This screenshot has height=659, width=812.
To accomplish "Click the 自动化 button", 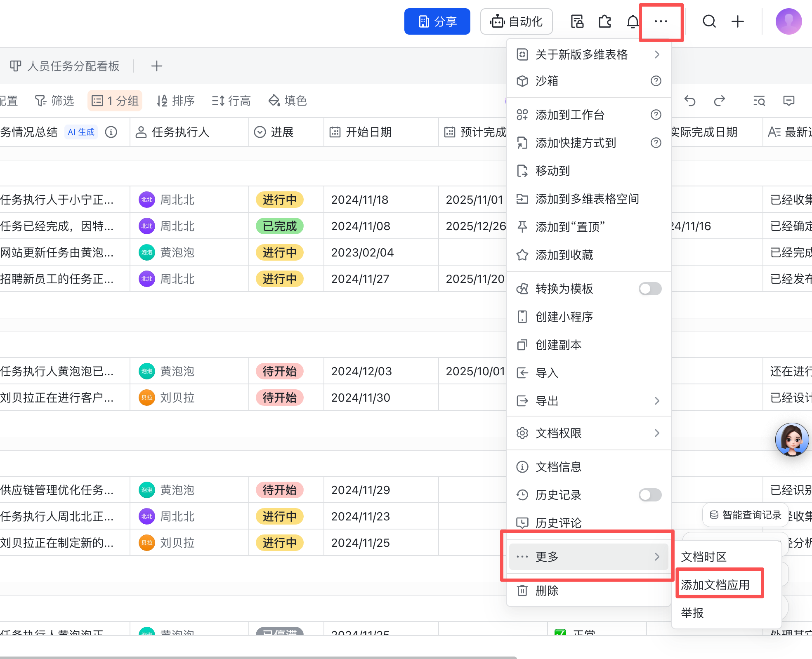I will click(516, 21).
